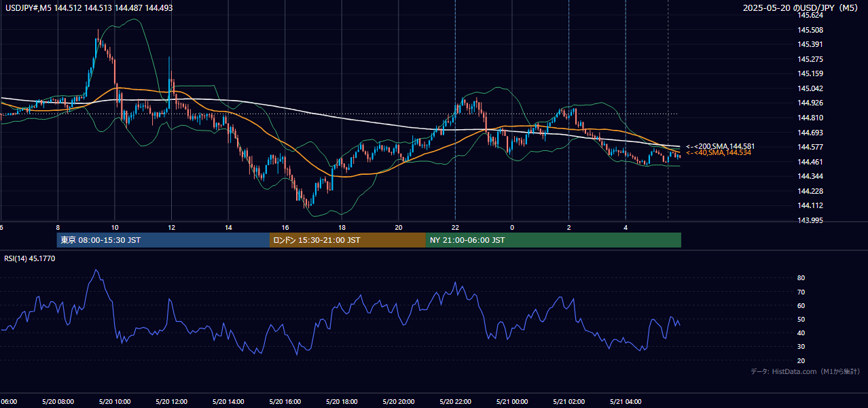Click the date label 5/20 16:00

tap(285, 401)
